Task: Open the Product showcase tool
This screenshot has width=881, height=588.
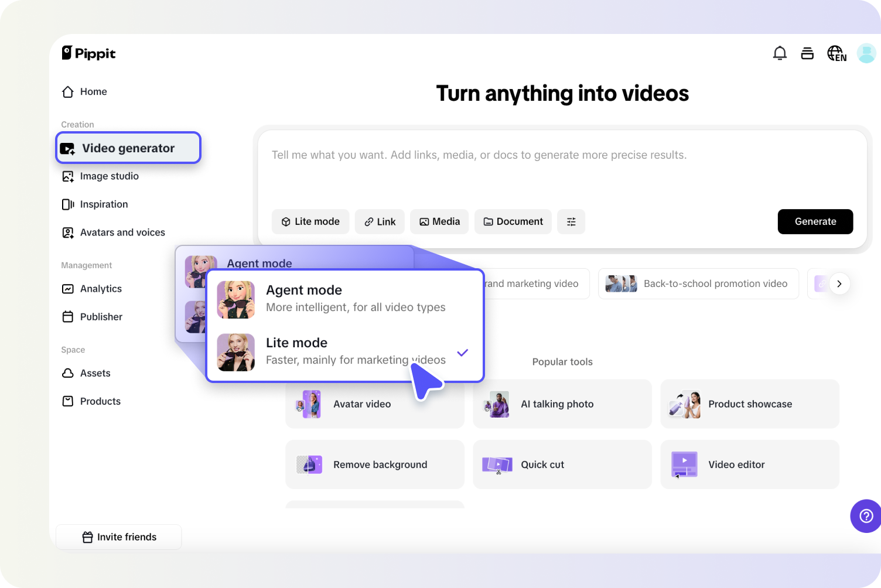Action: pyautogui.click(x=750, y=404)
